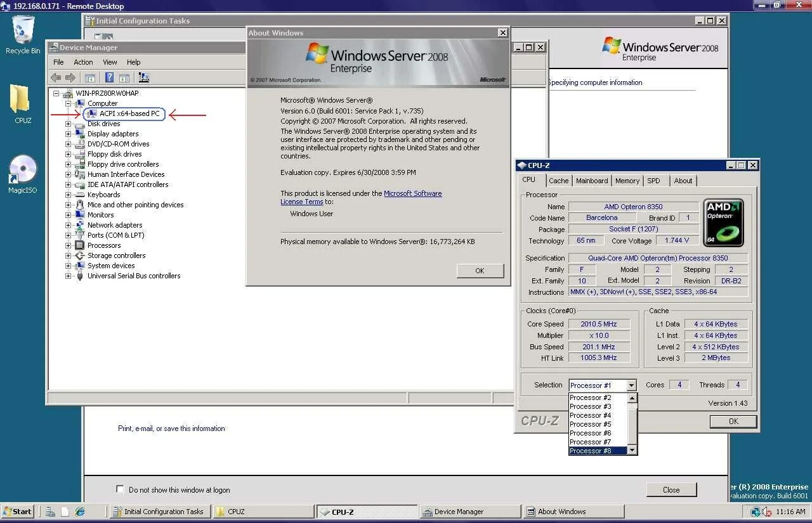Click Forward arrow in Device Manager toolbar
The image size is (812, 523).
70,77
